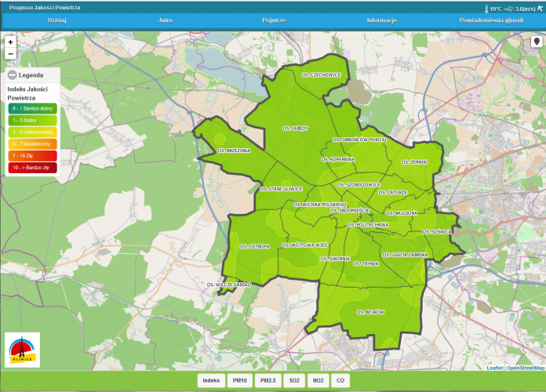This screenshot has height=392, width=546.
Task: Click the wind direction arrow
Action: click(540, 8)
